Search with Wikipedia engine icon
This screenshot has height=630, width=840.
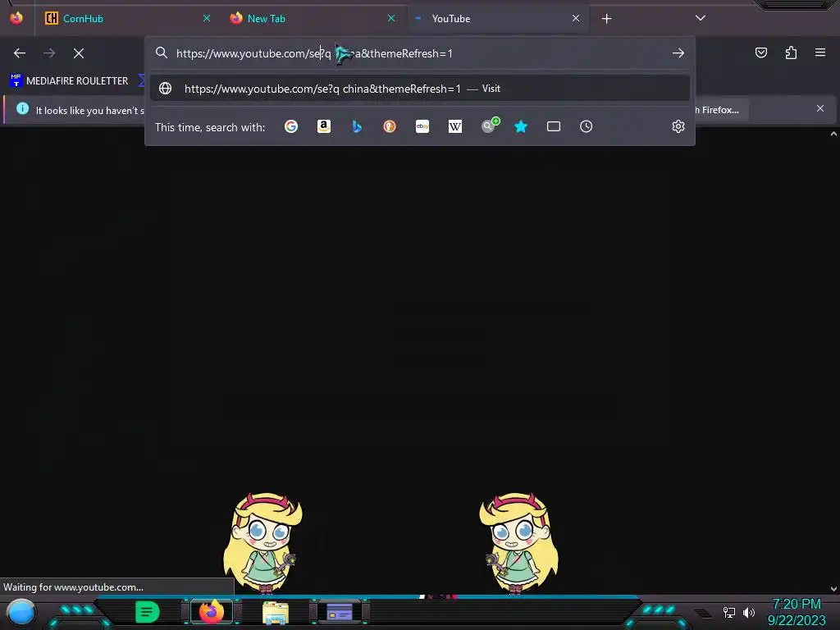click(454, 126)
